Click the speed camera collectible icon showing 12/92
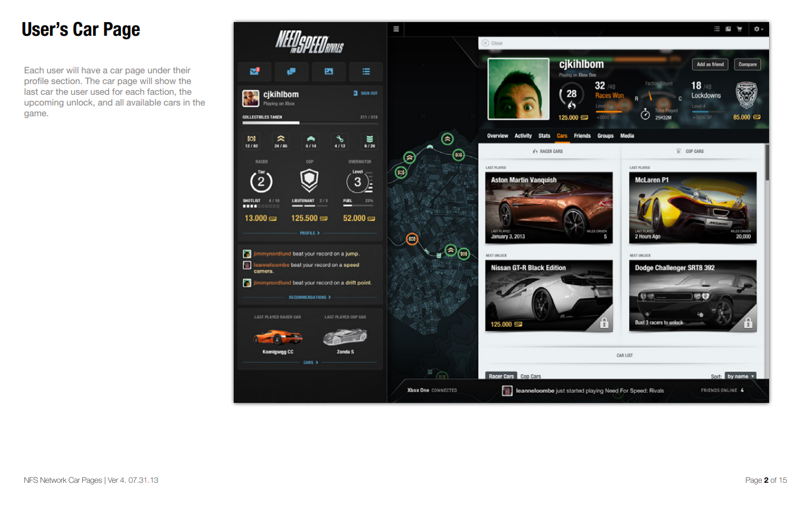The image size is (812, 506). 252,141
